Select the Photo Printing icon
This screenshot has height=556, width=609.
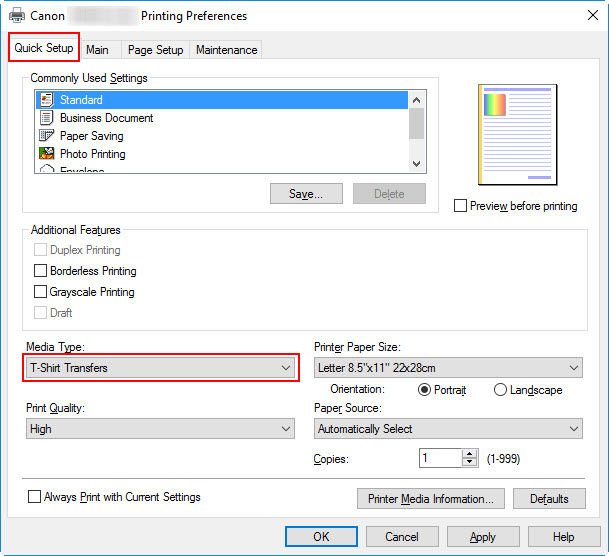pos(45,154)
